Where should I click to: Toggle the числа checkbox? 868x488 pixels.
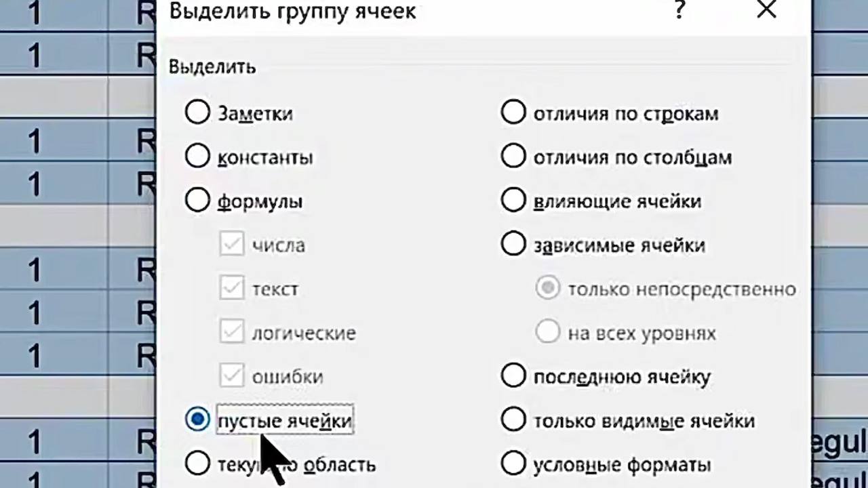232,245
